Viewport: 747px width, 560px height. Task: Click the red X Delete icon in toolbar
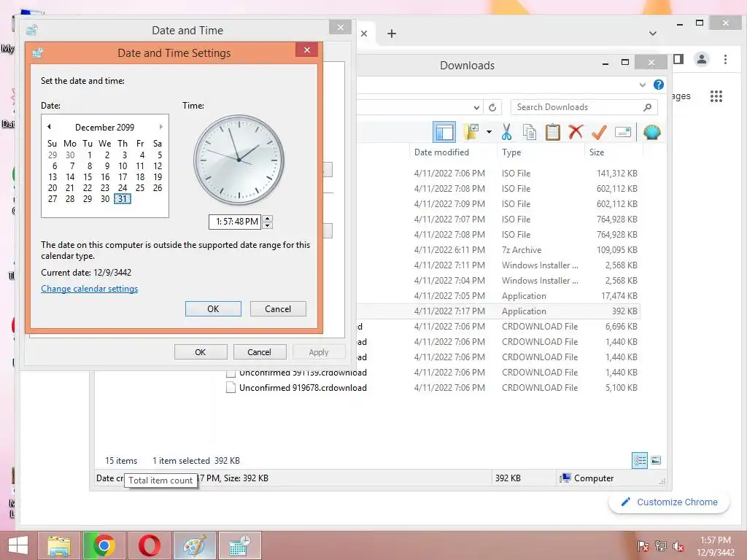pyautogui.click(x=576, y=132)
